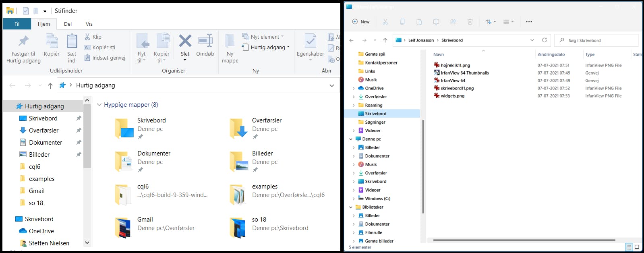Screen dimensions: 644x253
Task: Click Kopiér sti in the clipboard group
Action: tap(99, 47)
